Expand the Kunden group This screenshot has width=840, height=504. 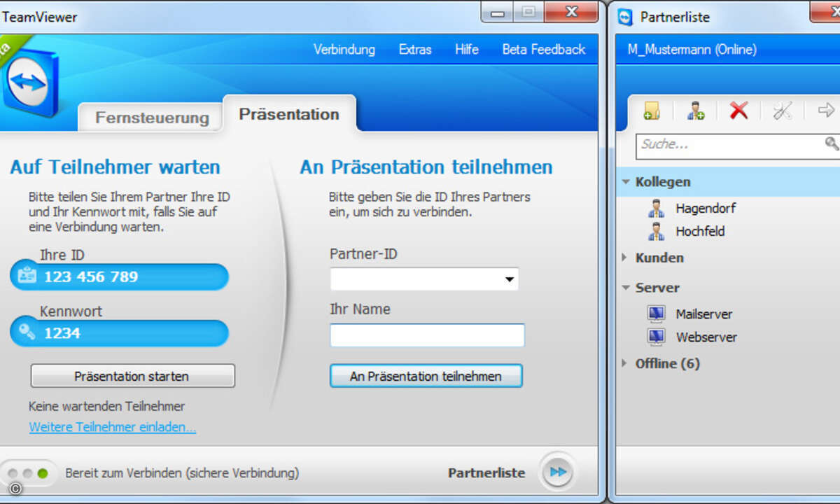tap(625, 258)
